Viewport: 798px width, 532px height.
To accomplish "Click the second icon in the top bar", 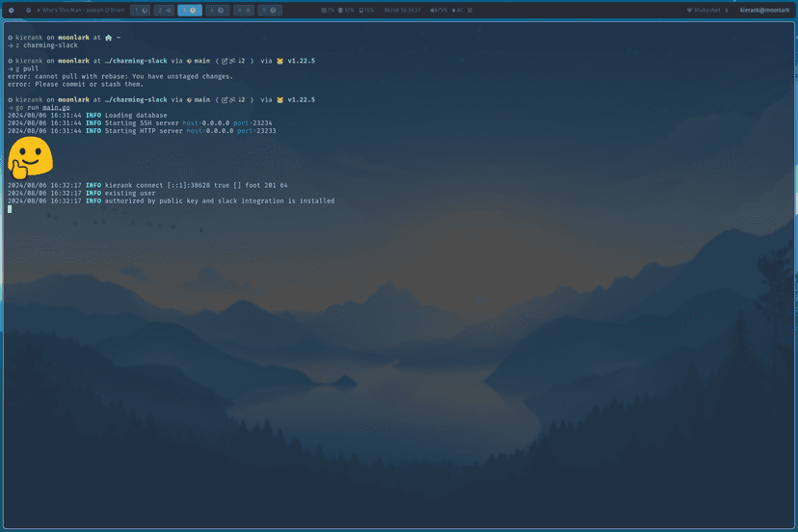I will tap(28, 10).
